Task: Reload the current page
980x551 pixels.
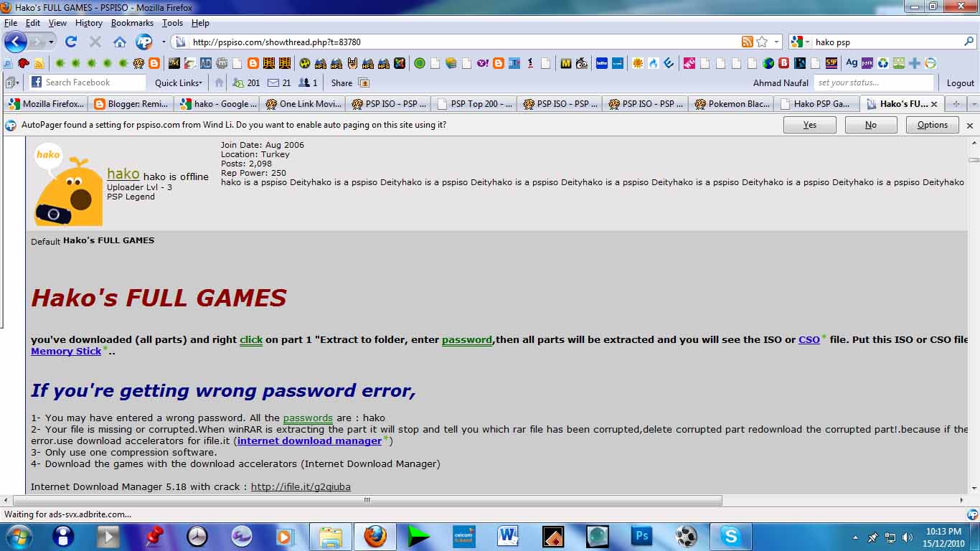Action: pyautogui.click(x=71, y=42)
